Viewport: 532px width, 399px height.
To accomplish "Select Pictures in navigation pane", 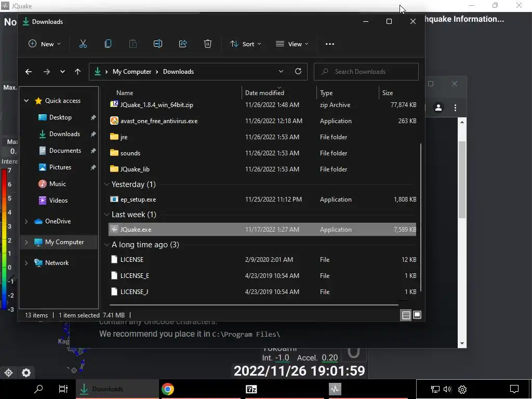I will (60, 167).
